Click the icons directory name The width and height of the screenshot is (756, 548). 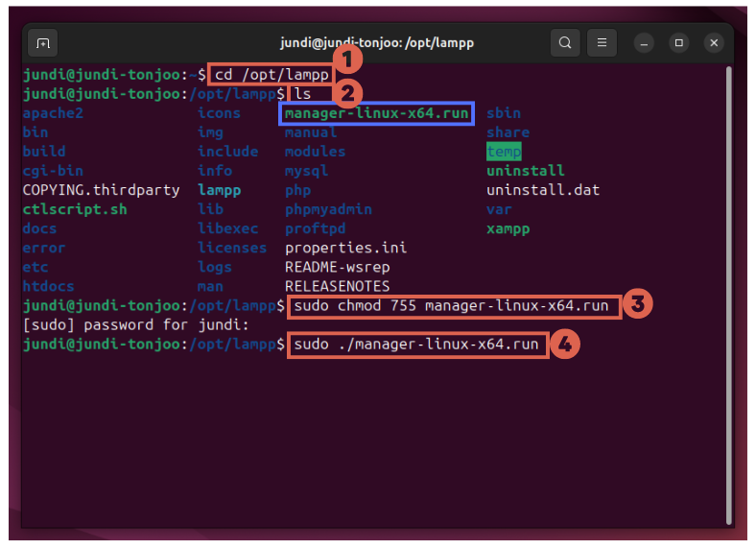click(x=220, y=113)
